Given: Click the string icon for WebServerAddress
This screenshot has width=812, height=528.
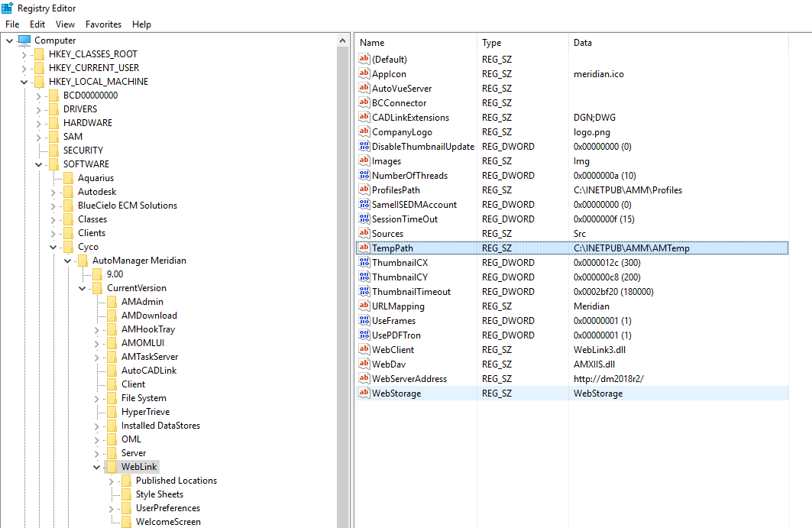Looking at the screenshot, I should click(364, 378).
